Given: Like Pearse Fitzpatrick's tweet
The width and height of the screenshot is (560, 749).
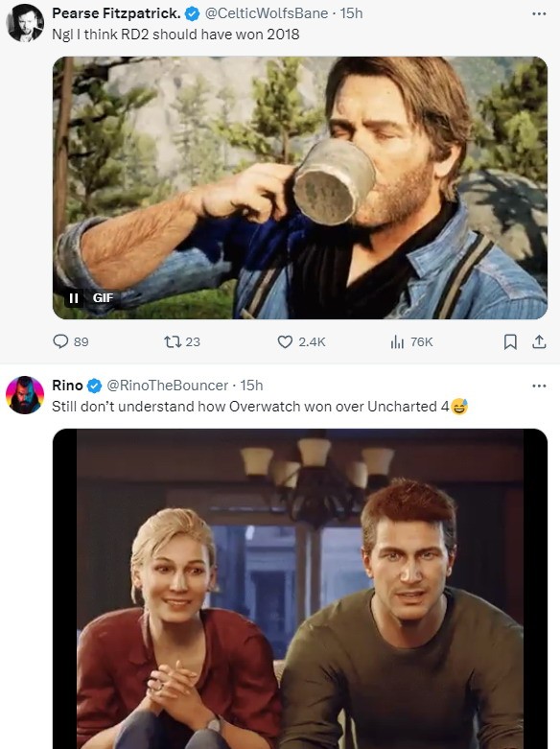Looking at the screenshot, I should click(301, 341).
